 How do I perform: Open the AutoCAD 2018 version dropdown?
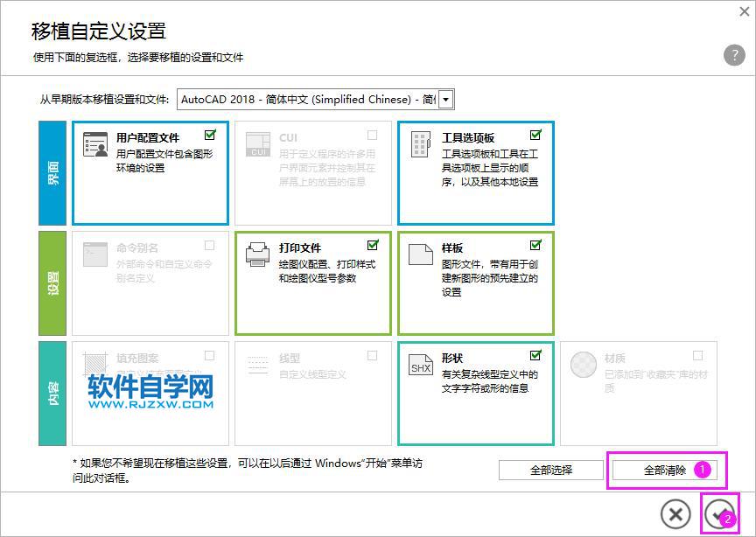447,99
